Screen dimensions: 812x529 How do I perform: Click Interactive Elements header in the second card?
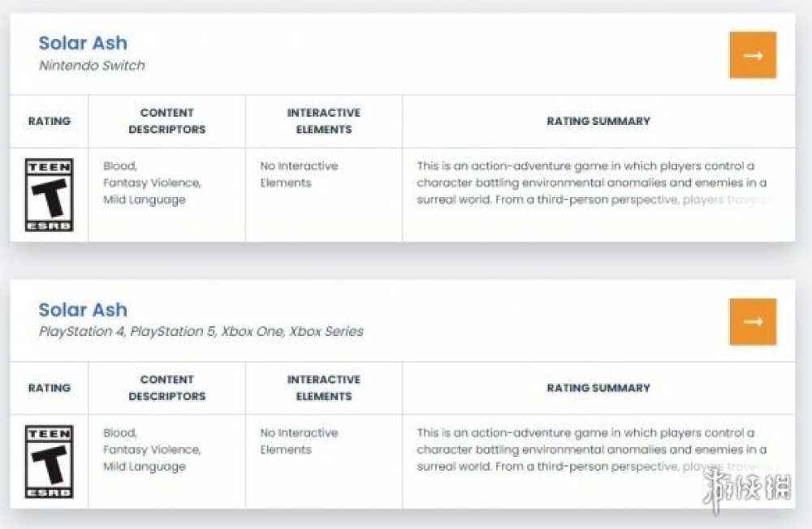click(323, 388)
